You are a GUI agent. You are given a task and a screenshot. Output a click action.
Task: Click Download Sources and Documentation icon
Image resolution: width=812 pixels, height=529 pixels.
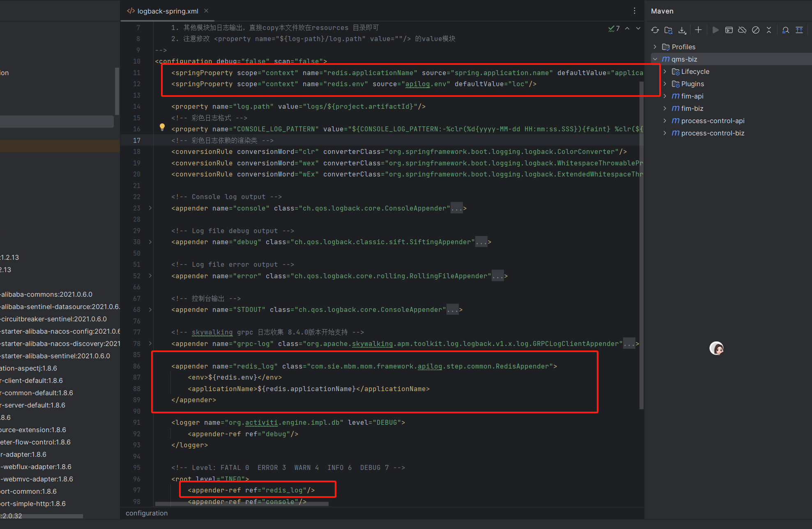click(682, 30)
